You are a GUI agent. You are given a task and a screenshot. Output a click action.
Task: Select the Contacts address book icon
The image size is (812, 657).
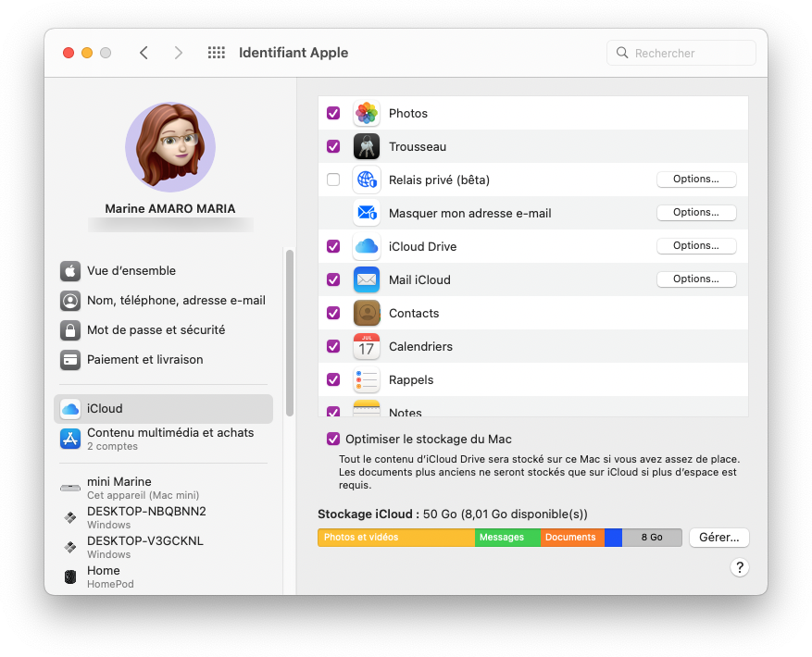(366, 313)
